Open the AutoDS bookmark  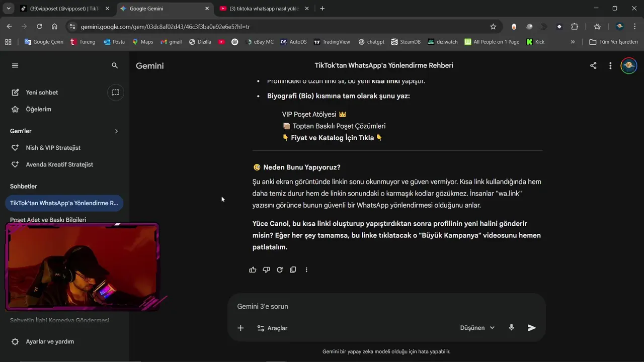pyautogui.click(x=293, y=42)
